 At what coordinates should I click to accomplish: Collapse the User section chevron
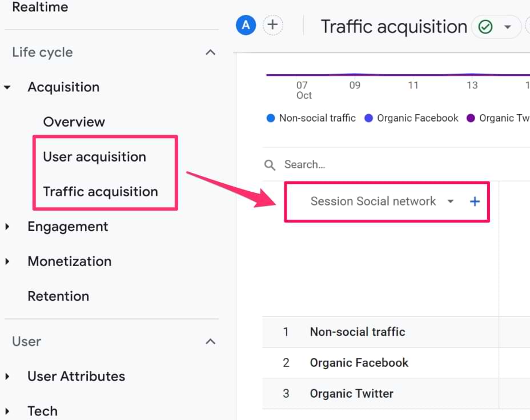tap(210, 341)
